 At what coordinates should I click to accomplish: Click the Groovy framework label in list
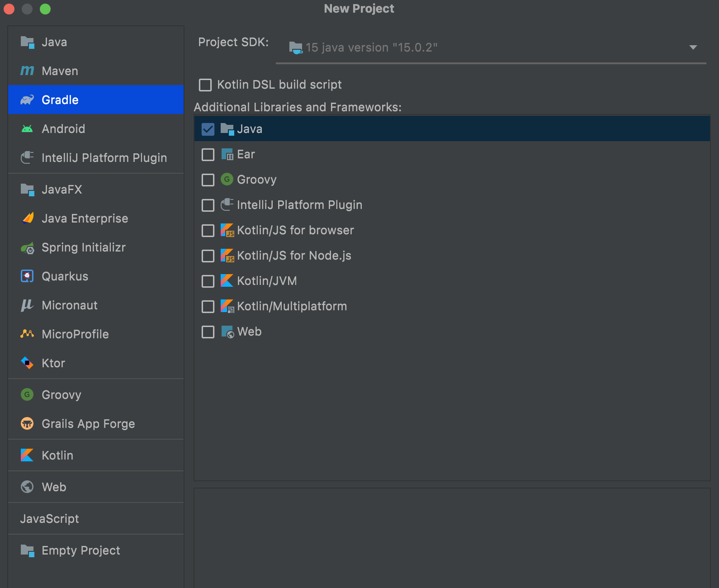(x=257, y=180)
